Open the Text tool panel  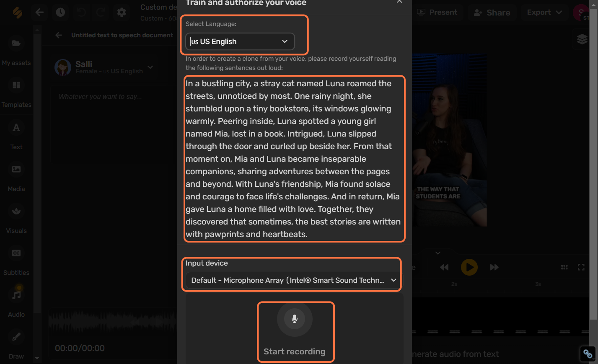16,135
